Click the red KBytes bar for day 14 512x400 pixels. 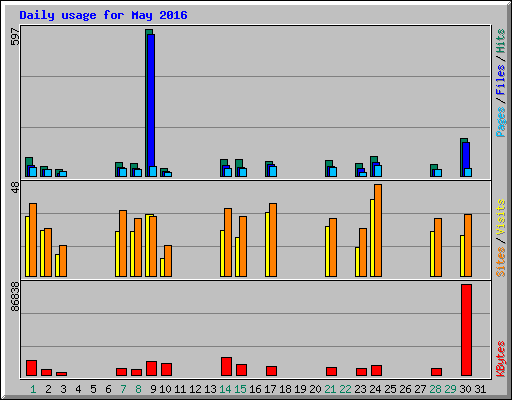[x=226, y=367]
